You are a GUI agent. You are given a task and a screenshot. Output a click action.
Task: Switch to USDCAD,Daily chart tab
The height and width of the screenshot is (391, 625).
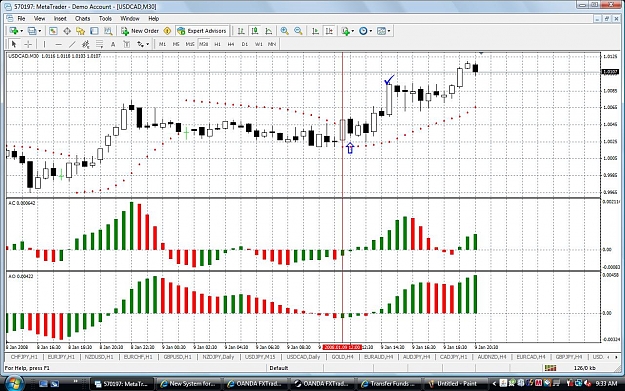coord(303,357)
